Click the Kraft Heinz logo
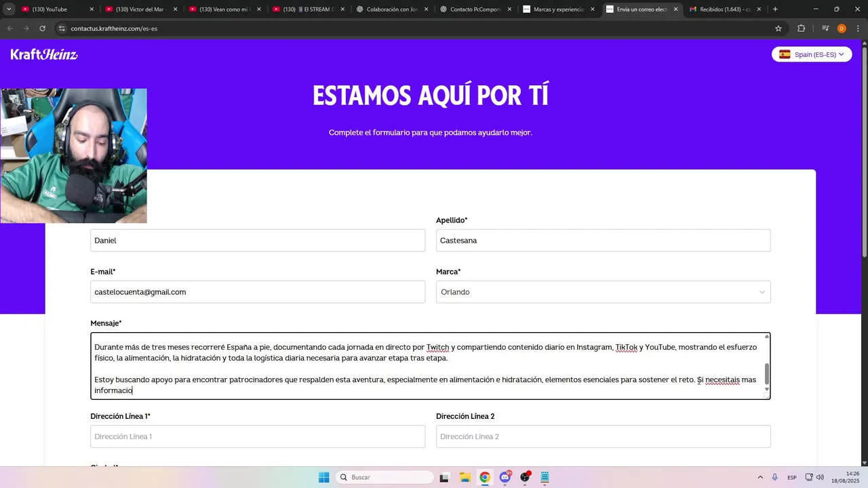Screen dimensions: 868x488 pyautogui.click(x=44, y=55)
